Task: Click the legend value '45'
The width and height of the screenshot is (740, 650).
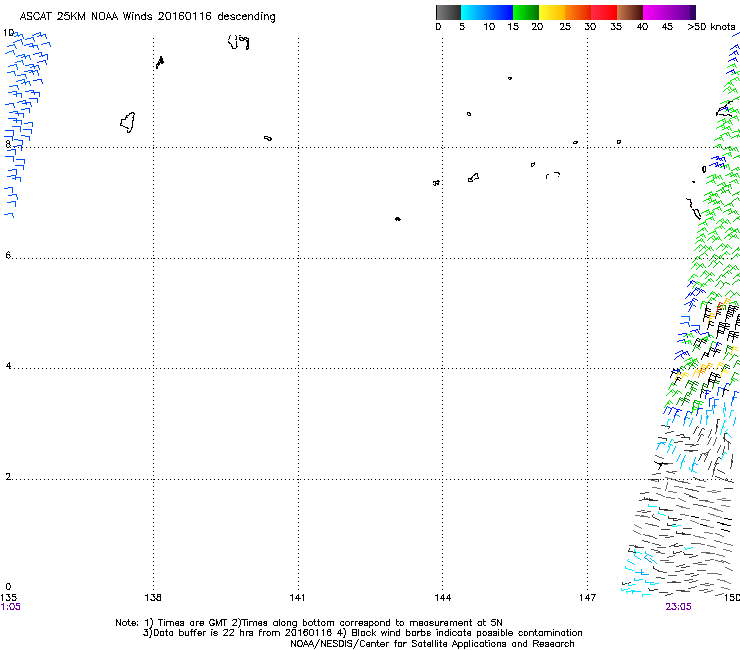Action: 667,27
